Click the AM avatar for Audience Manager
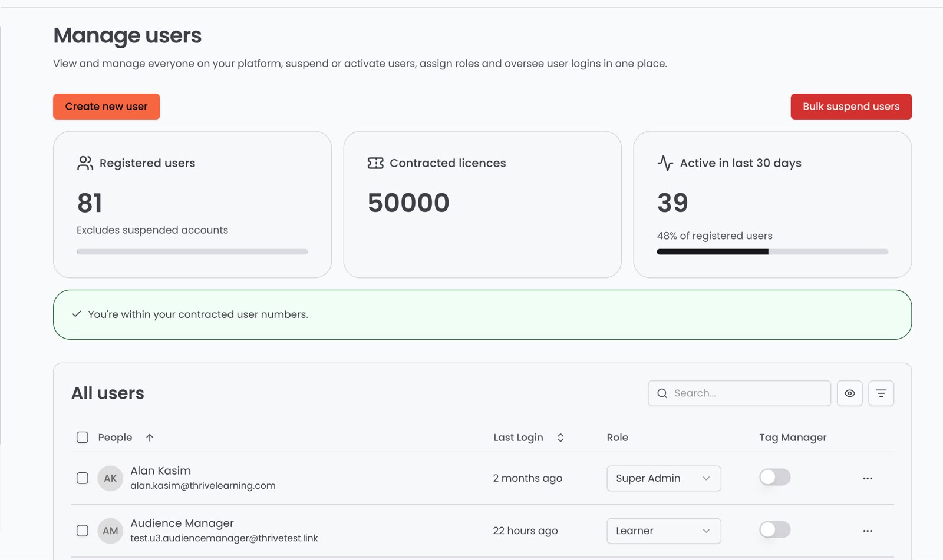This screenshot has width=943, height=560. pos(110,531)
